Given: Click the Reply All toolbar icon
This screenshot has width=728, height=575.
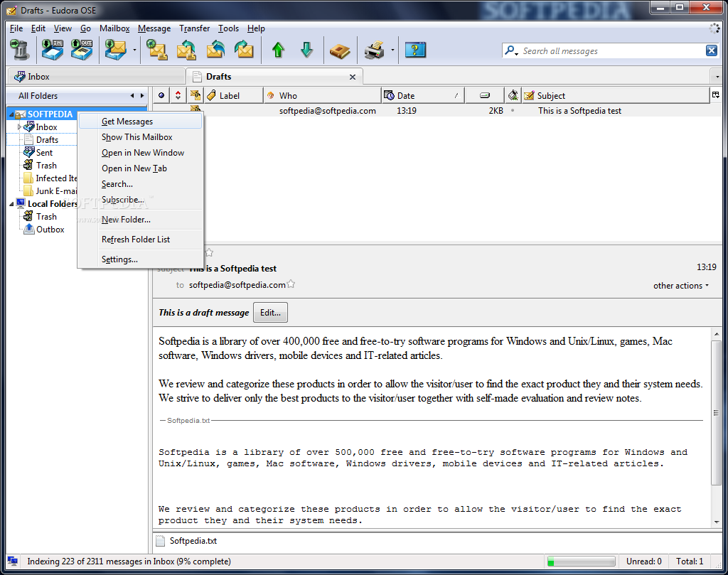Looking at the screenshot, I should pos(186,50).
